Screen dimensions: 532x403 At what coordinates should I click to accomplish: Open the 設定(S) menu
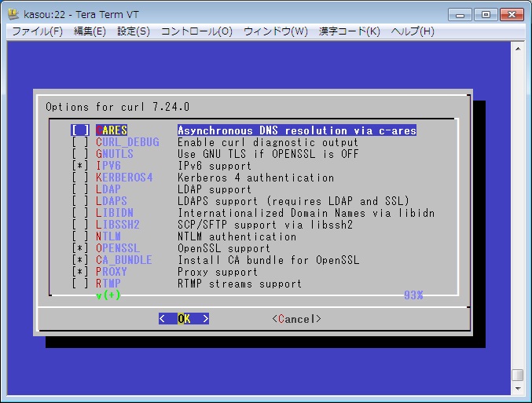coord(134,31)
